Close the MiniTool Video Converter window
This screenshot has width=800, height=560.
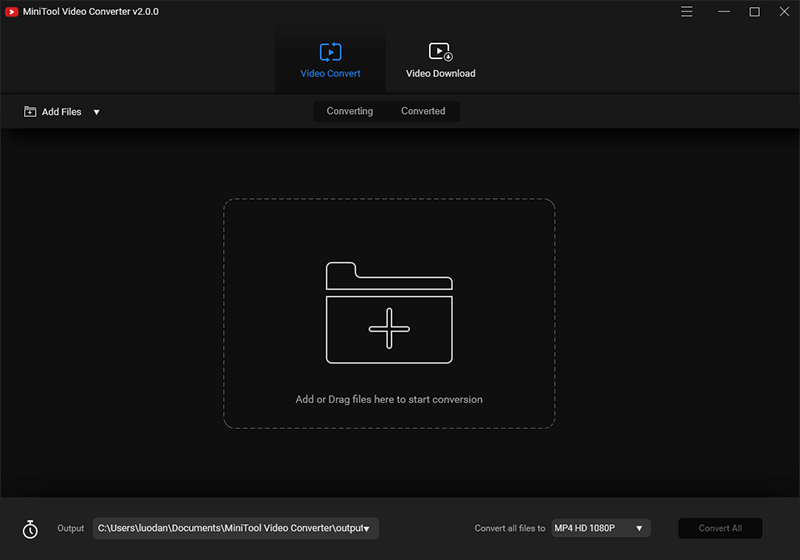(x=784, y=11)
